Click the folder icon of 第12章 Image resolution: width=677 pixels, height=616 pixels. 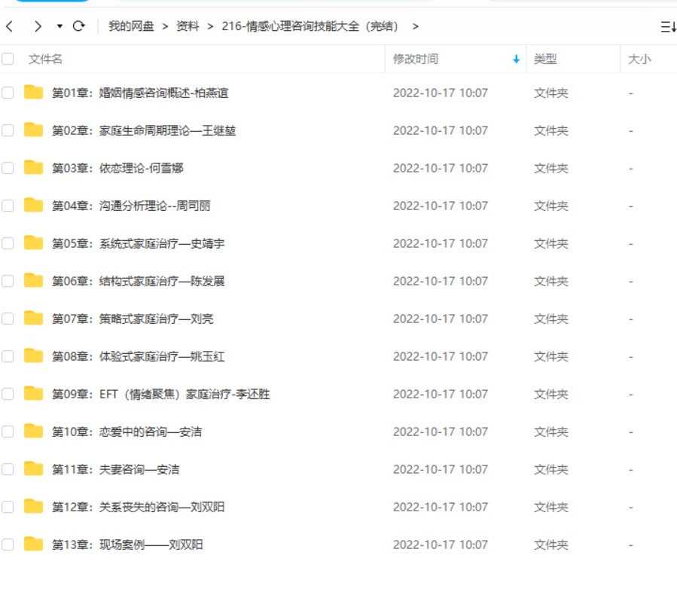tap(33, 506)
